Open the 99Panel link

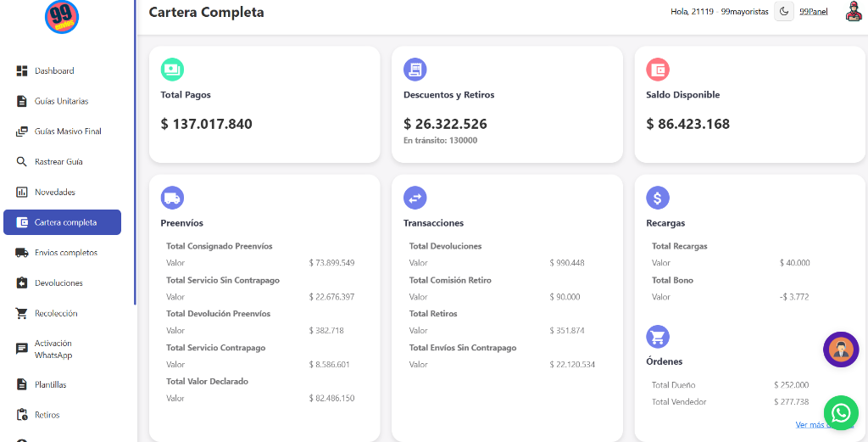point(813,12)
